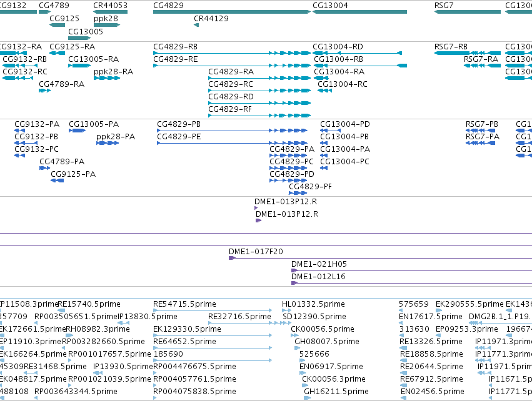Select protein CG9125-PA

point(57,181)
